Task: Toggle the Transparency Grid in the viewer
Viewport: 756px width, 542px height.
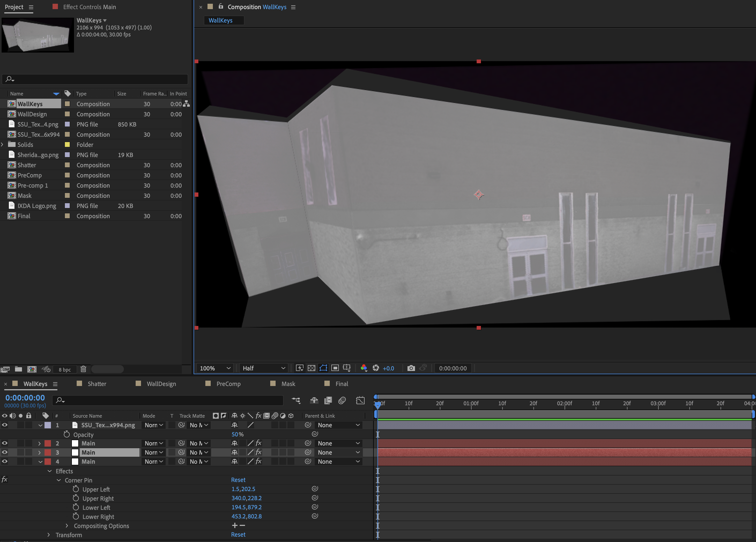Action: click(311, 368)
